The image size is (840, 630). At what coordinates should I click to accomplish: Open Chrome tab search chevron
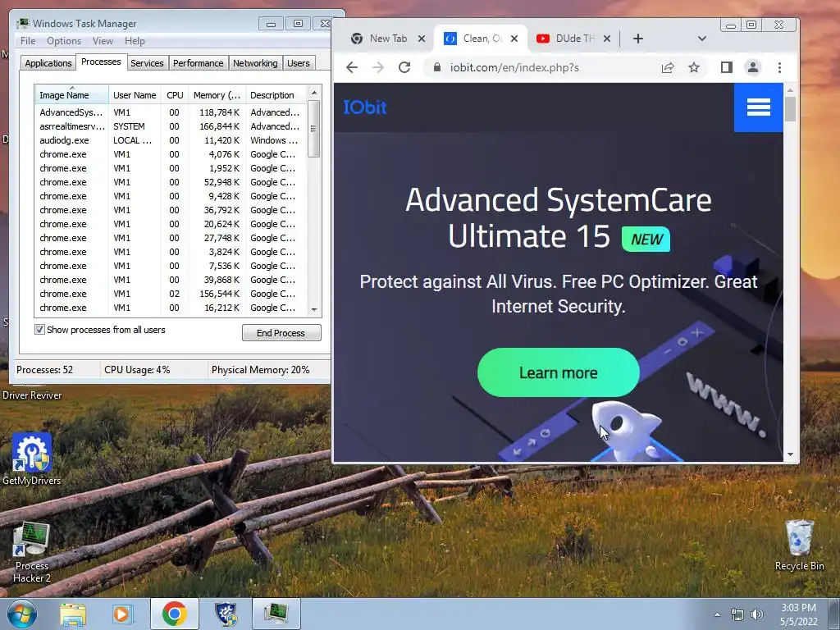[x=702, y=39]
